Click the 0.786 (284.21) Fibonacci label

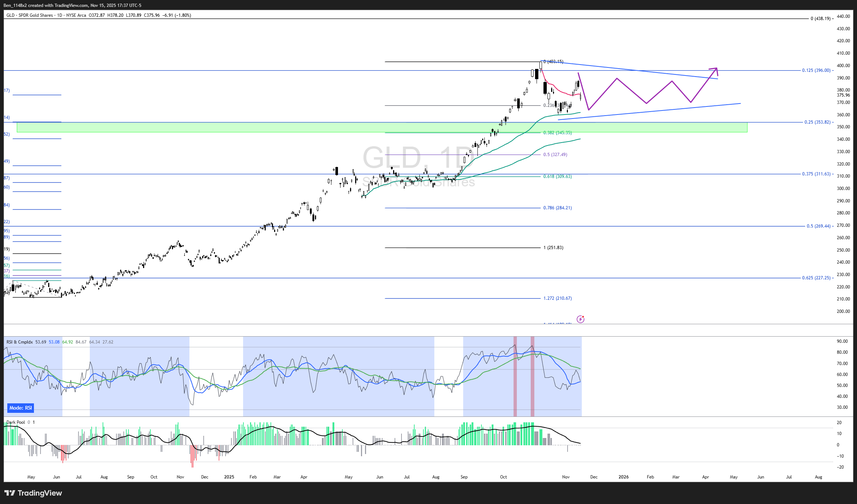pos(557,208)
